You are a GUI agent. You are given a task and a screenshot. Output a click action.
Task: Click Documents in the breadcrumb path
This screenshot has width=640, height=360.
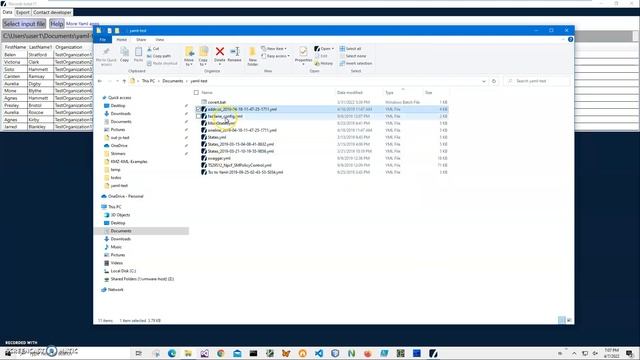173,81
